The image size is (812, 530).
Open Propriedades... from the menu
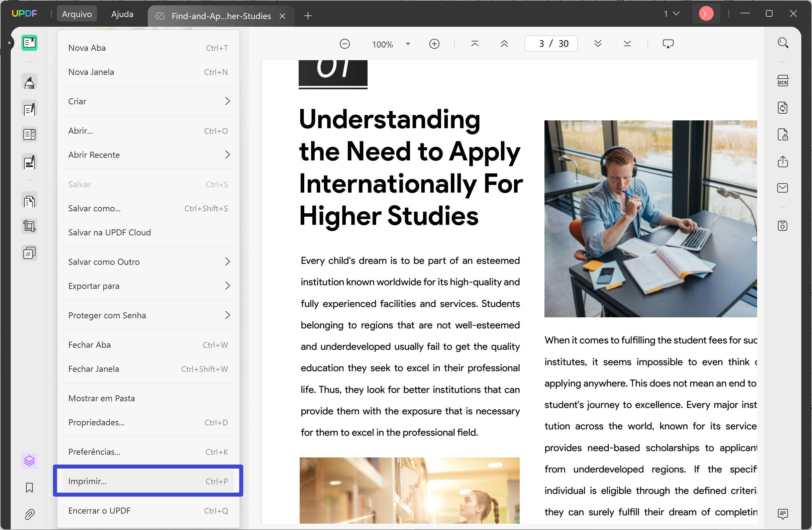click(149, 423)
